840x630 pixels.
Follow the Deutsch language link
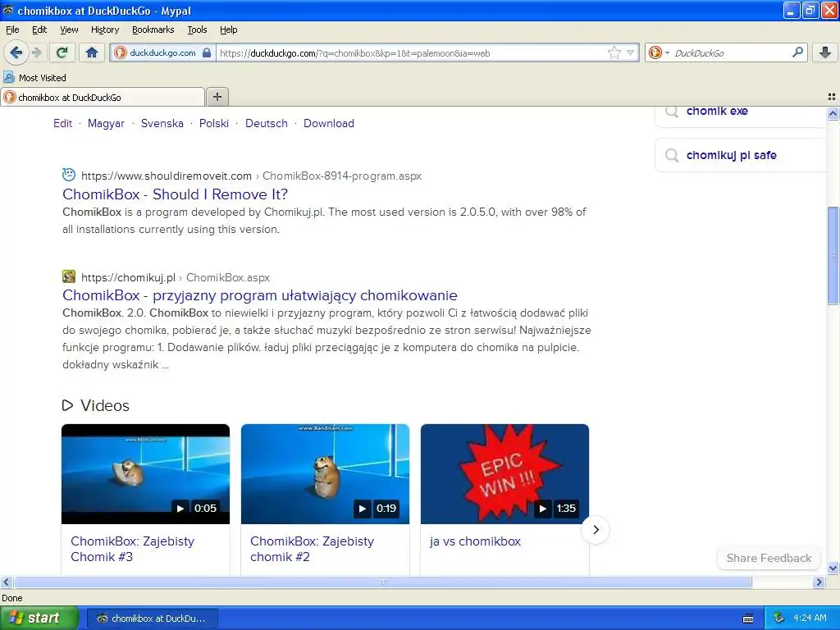pos(267,123)
